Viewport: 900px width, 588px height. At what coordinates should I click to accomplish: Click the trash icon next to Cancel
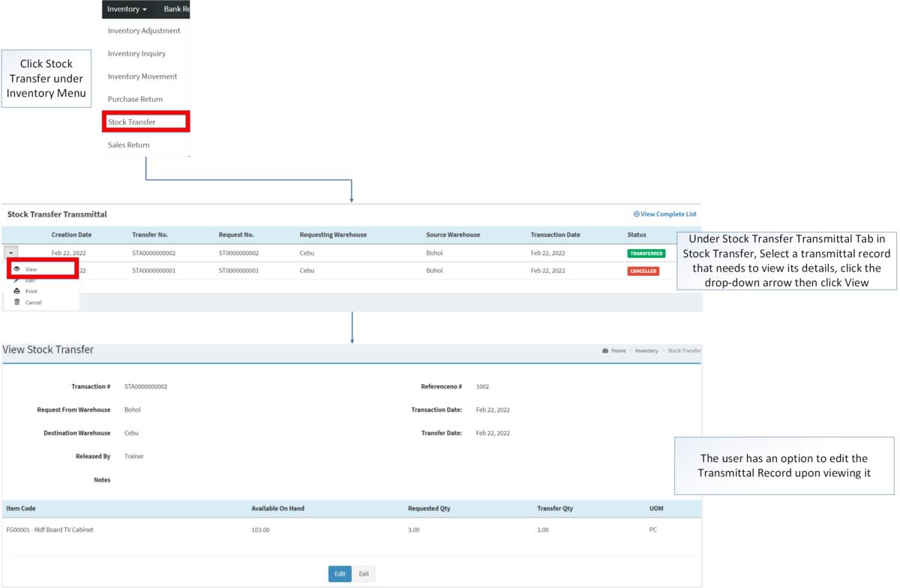click(16, 302)
